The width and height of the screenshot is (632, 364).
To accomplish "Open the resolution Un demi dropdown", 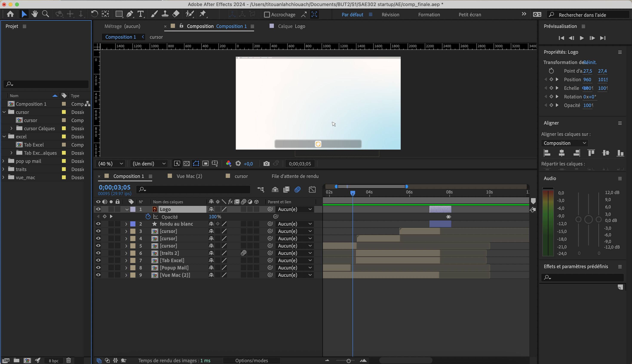I will pyautogui.click(x=149, y=164).
